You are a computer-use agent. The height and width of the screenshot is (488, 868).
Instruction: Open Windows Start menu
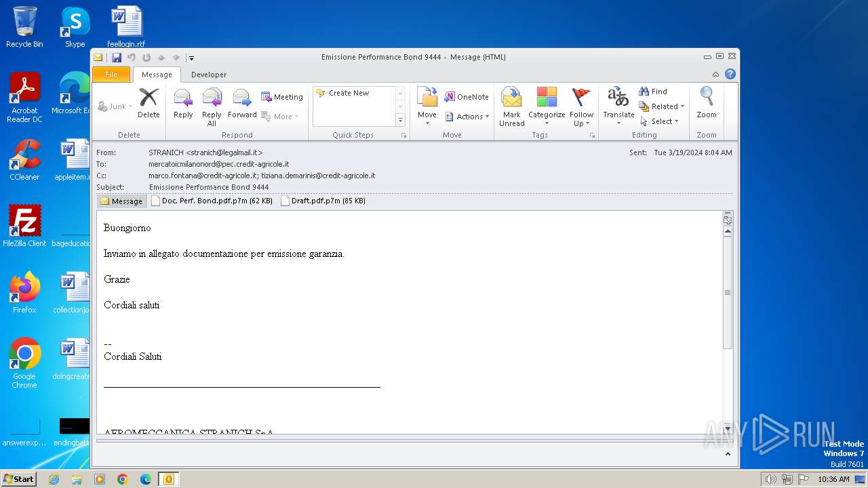tap(18, 479)
